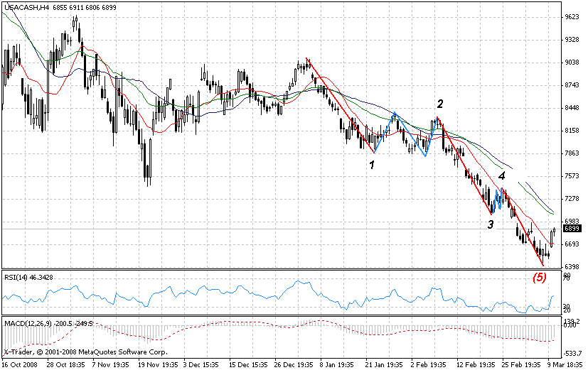Screen dimensions: 588x370
Task: Click the 6398 price level on the axis
Action: pyautogui.click(x=571, y=267)
